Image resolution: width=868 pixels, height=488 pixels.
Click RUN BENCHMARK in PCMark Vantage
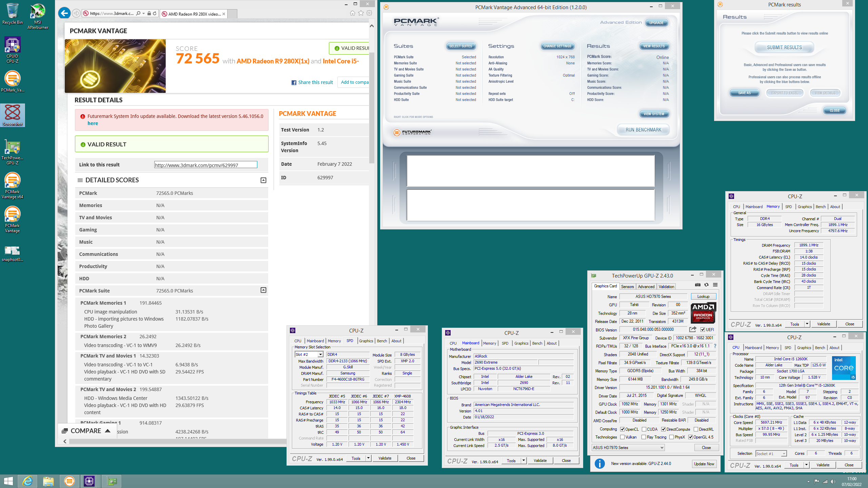click(643, 130)
